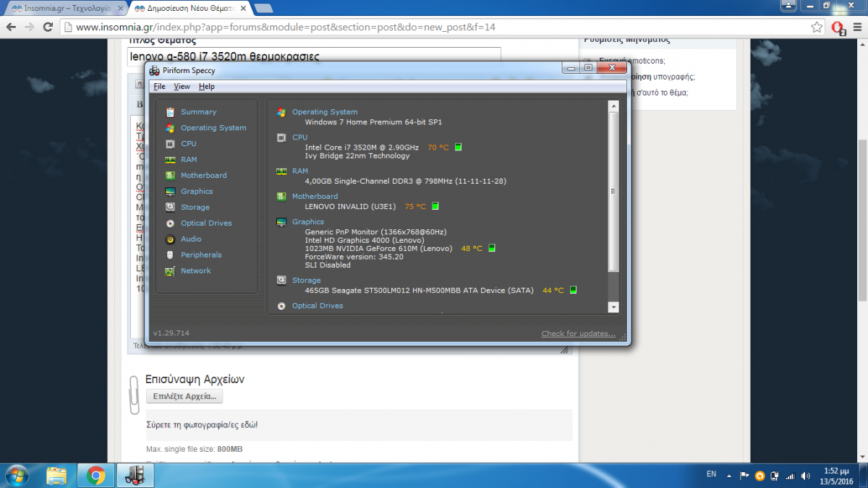
Task: Click the green CPU temperature indicator
Action: pos(459,147)
